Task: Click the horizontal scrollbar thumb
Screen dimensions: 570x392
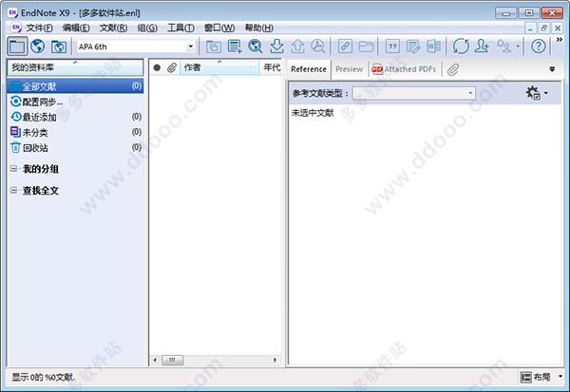Action: [x=172, y=360]
